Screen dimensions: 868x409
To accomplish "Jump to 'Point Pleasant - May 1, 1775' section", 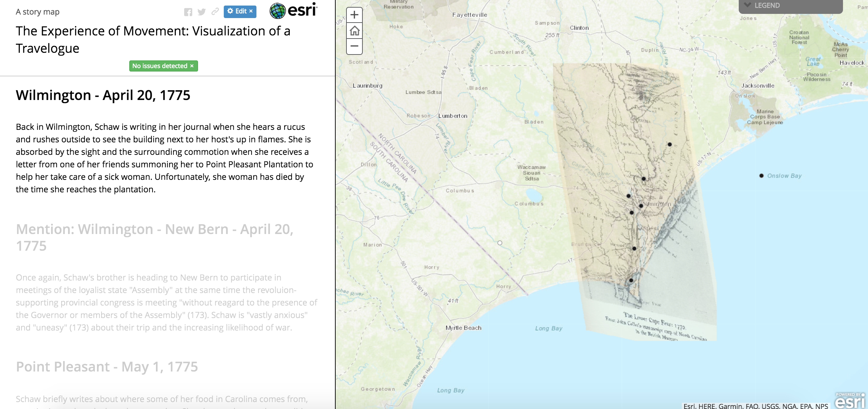I will (x=107, y=367).
